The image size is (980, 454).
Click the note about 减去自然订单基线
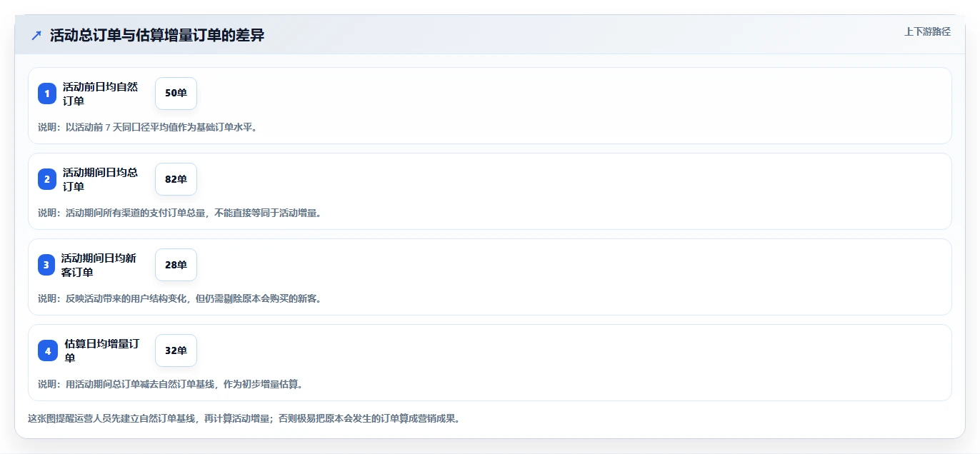(x=171, y=384)
